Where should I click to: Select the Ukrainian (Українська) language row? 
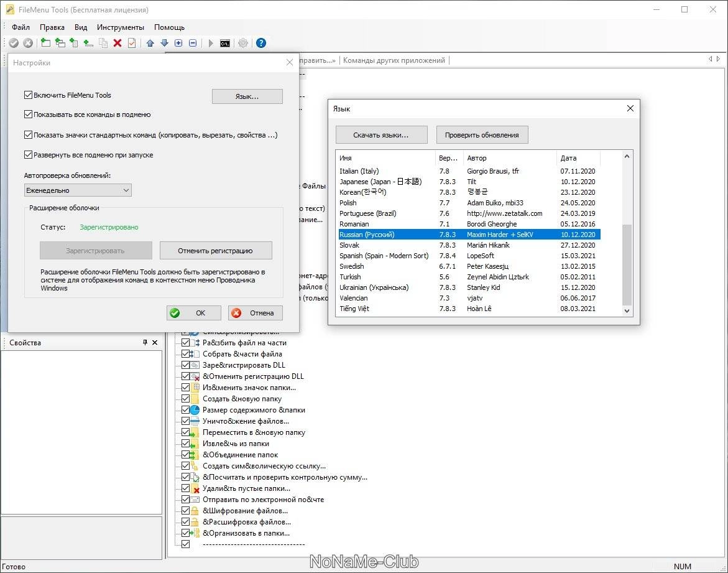coord(468,287)
